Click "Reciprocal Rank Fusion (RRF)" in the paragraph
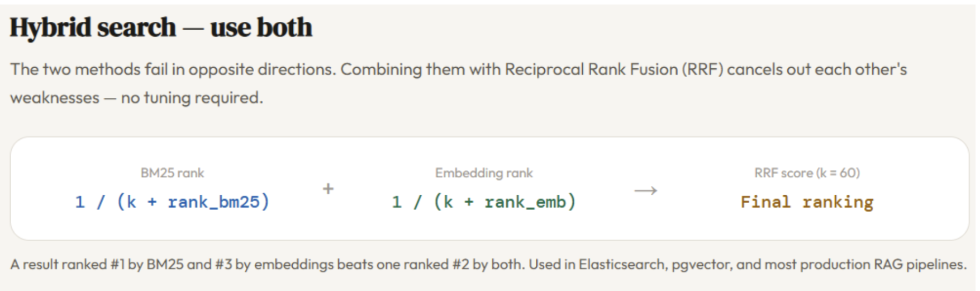 click(x=613, y=69)
